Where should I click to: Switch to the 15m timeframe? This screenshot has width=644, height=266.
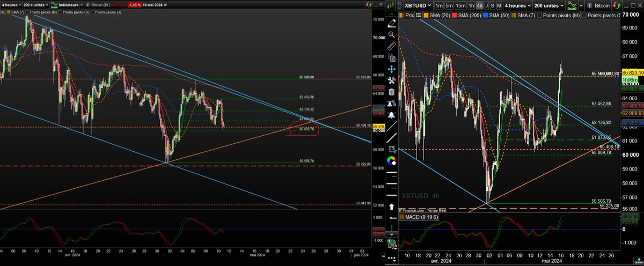(x=460, y=6)
